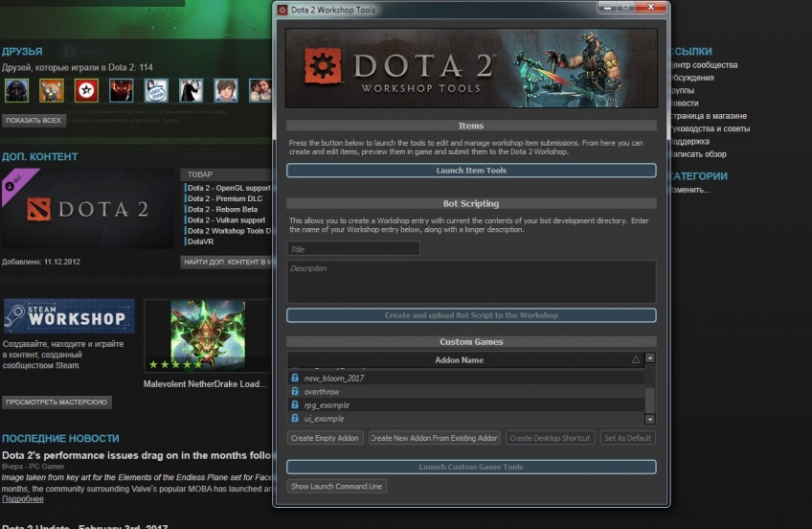Click lock icon beside overthrow
Screen dimensions: 812x529
(295, 391)
